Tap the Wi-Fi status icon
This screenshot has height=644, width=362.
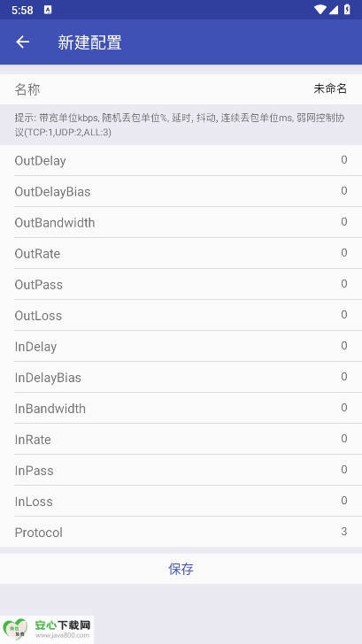[x=320, y=10]
